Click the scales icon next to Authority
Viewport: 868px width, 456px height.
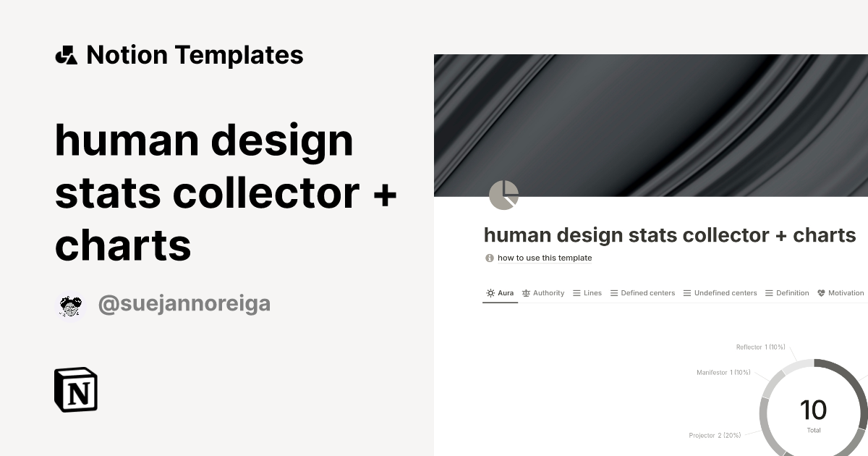coord(527,292)
